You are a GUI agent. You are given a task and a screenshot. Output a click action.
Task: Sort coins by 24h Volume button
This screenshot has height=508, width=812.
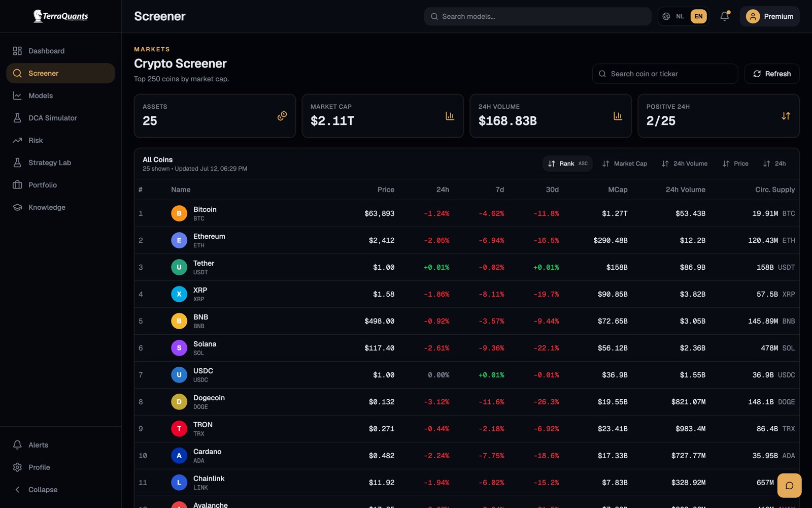click(684, 164)
